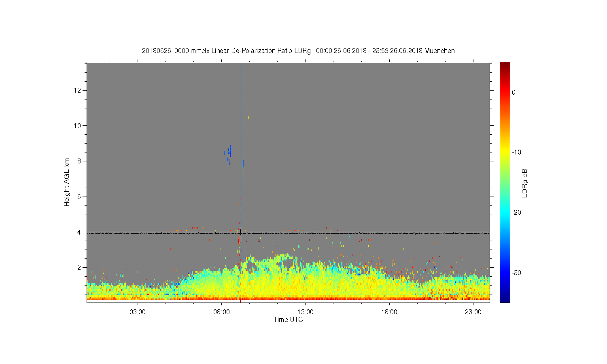Click the '03:00' time tick label
The width and height of the screenshot is (607, 364).
(x=138, y=312)
